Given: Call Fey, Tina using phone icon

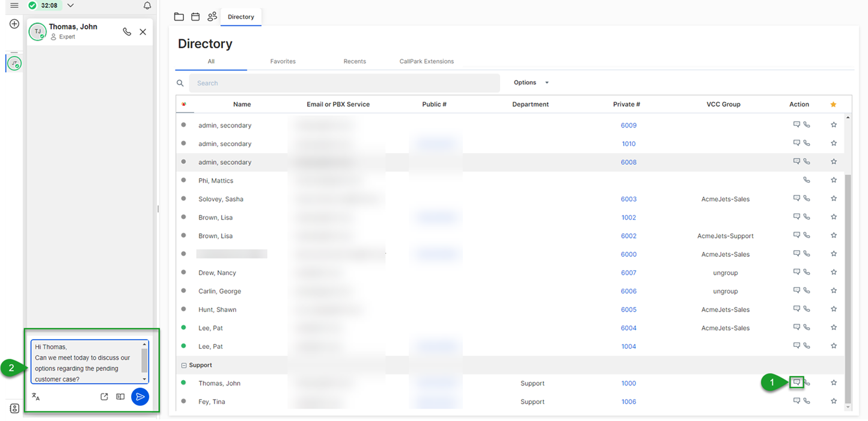Looking at the screenshot, I should click(807, 401).
